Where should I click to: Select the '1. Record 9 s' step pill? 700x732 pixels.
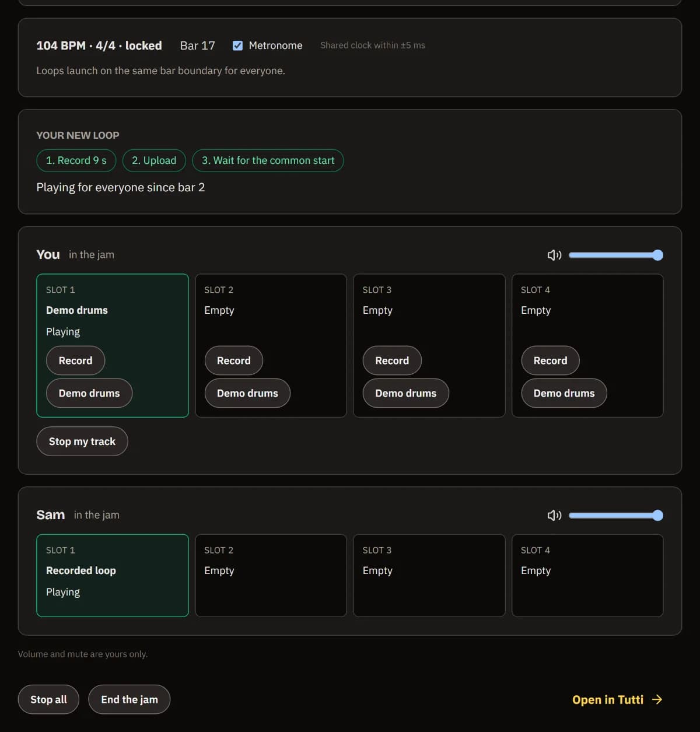coord(76,160)
